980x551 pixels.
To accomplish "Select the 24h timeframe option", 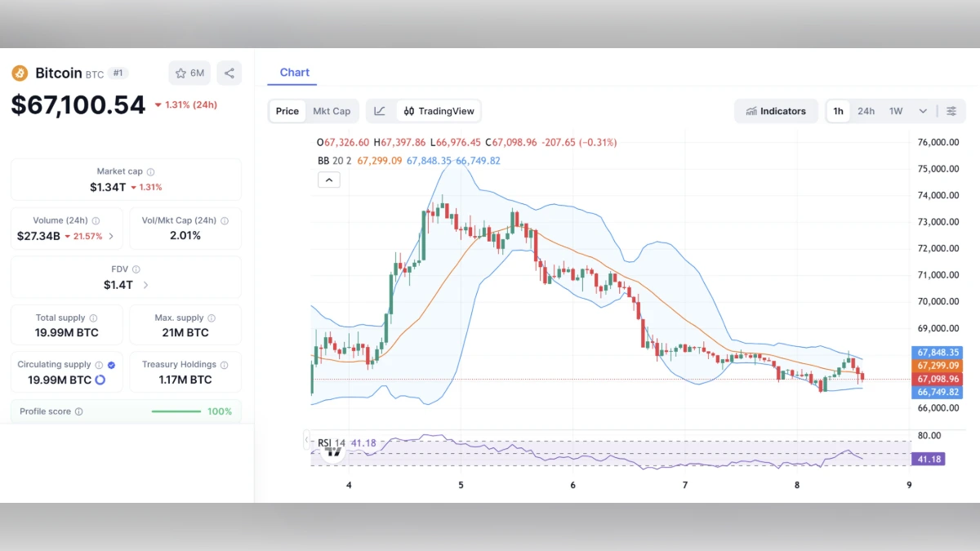I will pos(866,111).
